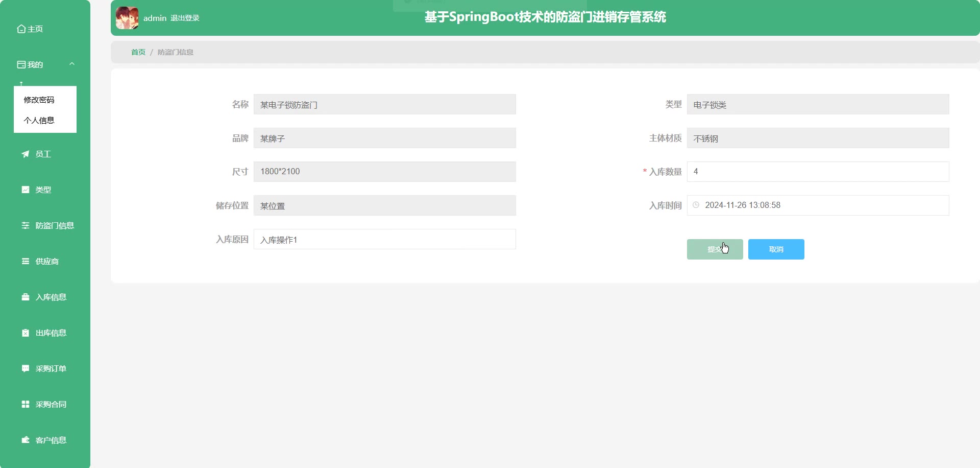This screenshot has height=468, width=980.
Task: Click 退出登录 to log out
Action: (x=185, y=18)
